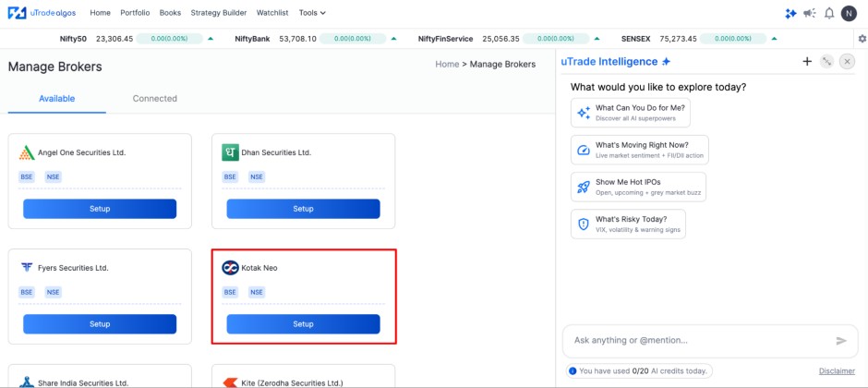Click NSE tag on Kotak Neo card
The image size is (868, 388).
pyautogui.click(x=257, y=292)
